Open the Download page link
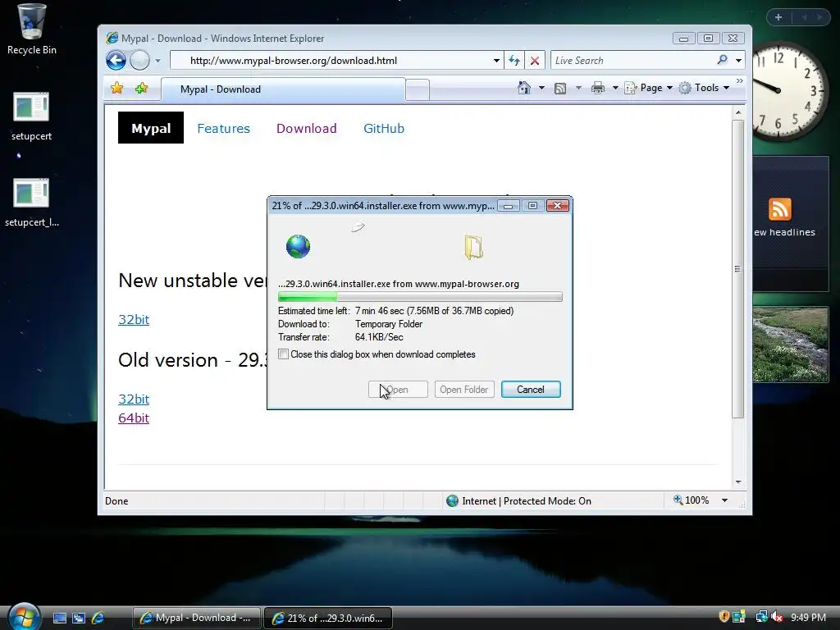The height and width of the screenshot is (630, 840). (307, 129)
